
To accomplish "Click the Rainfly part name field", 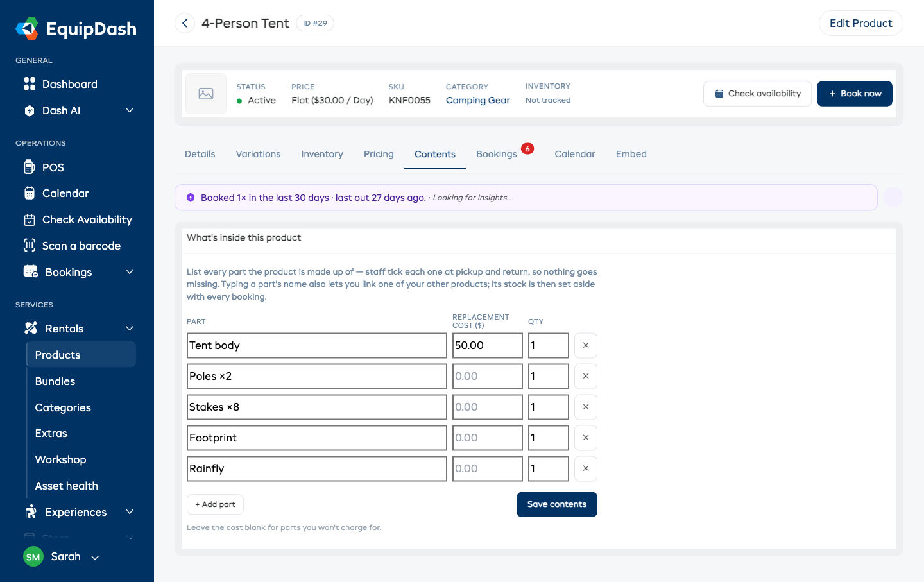I will [x=317, y=468].
